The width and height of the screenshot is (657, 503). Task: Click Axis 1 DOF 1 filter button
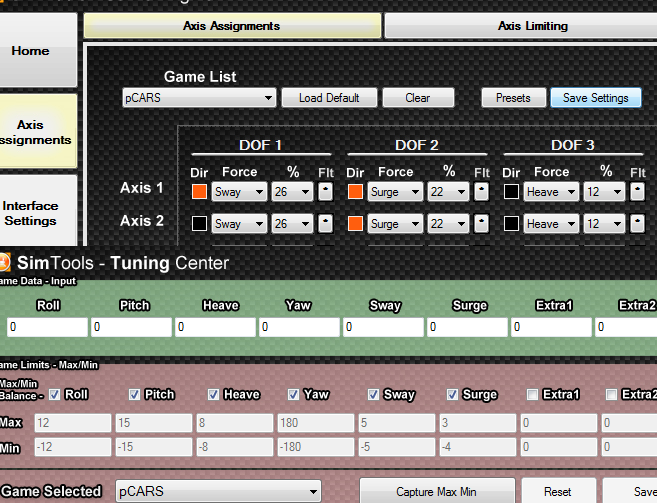tap(325, 191)
